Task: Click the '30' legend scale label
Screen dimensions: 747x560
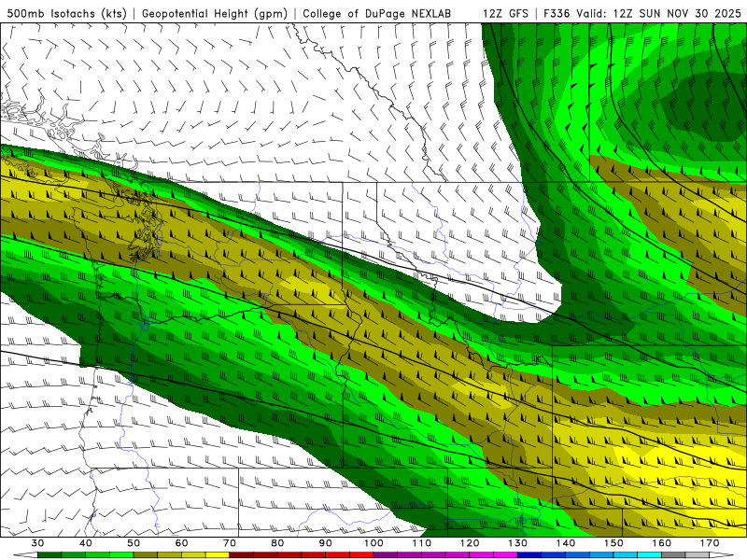Action: point(37,543)
